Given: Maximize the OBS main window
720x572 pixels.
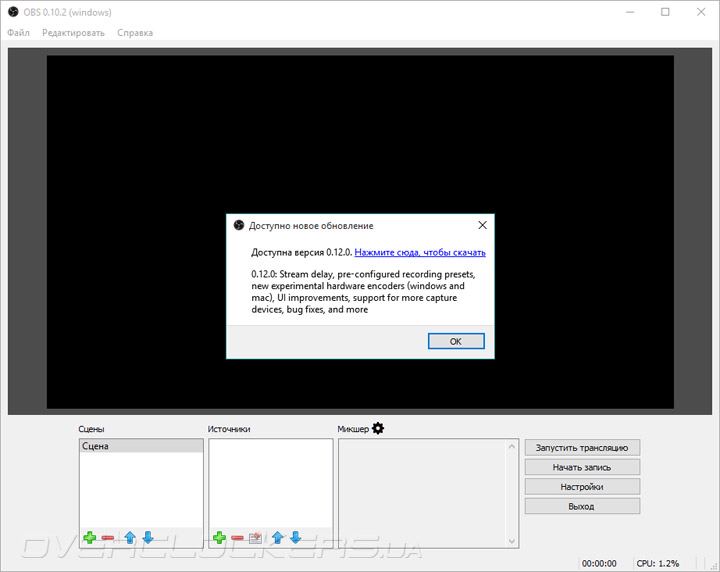Looking at the screenshot, I should (x=665, y=12).
